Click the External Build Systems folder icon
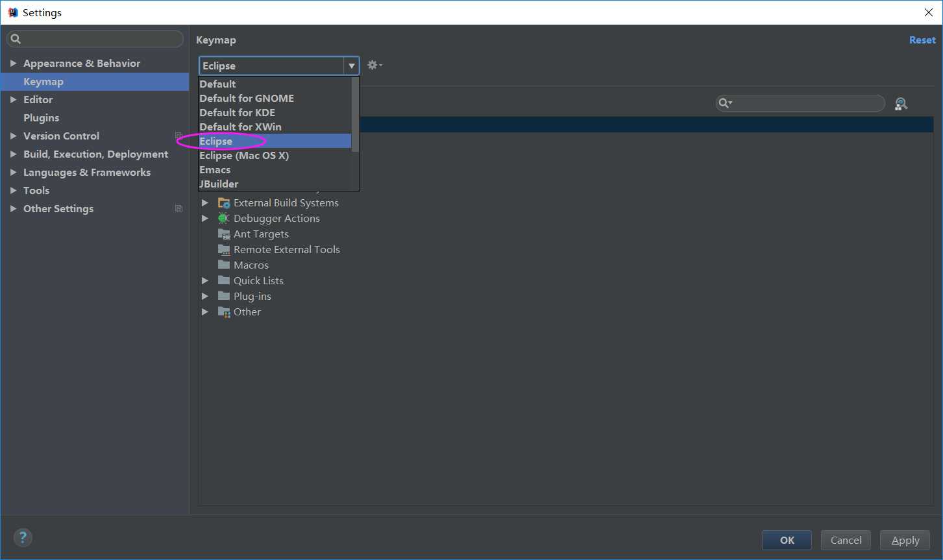Viewport: 943px width, 560px height. tap(224, 203)
